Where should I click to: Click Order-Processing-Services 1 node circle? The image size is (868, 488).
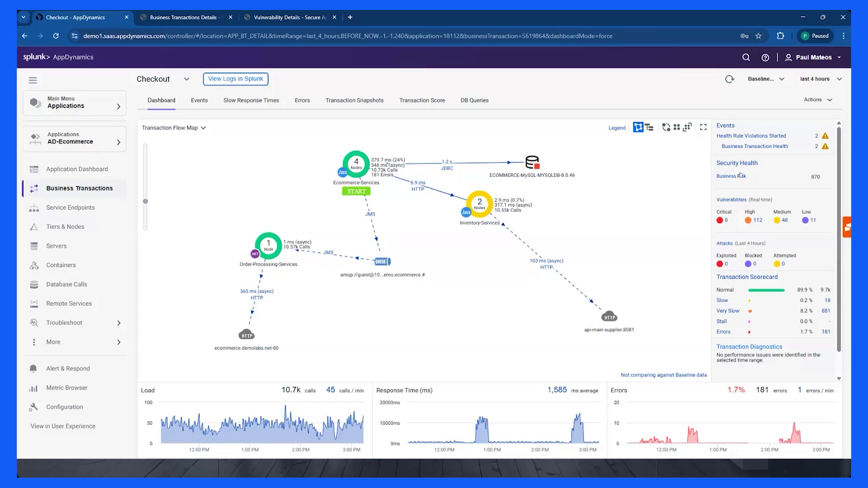coord(269,245)
